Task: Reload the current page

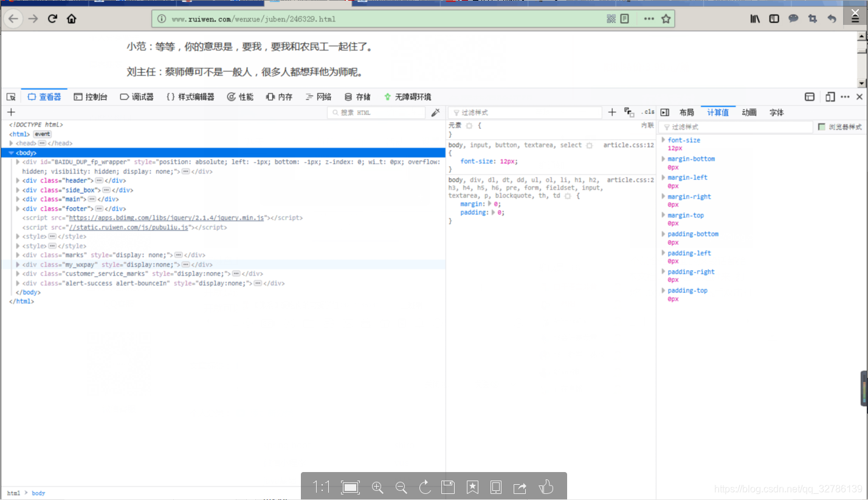Action: coord(52,19)
